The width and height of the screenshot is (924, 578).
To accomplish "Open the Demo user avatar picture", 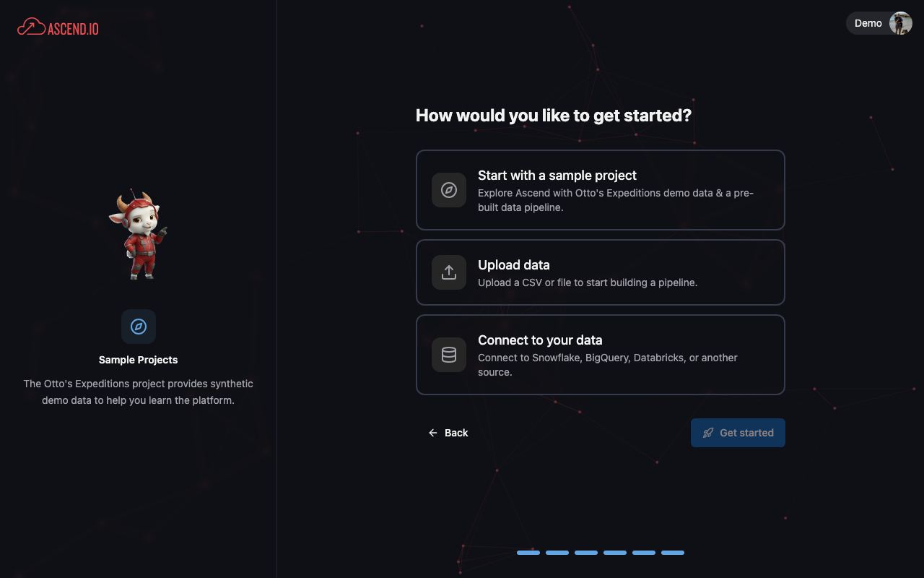I will pos(900,23).
